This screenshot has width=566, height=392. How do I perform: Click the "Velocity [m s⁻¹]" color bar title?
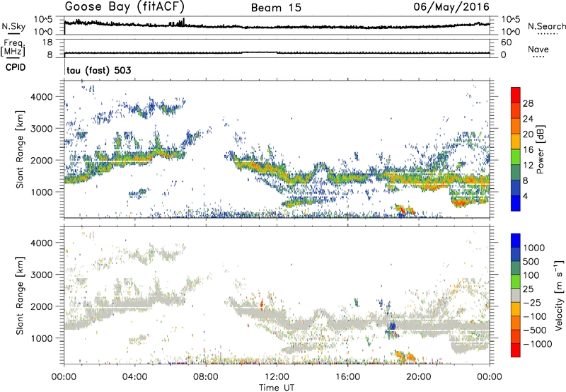click(x=559, y=295)
